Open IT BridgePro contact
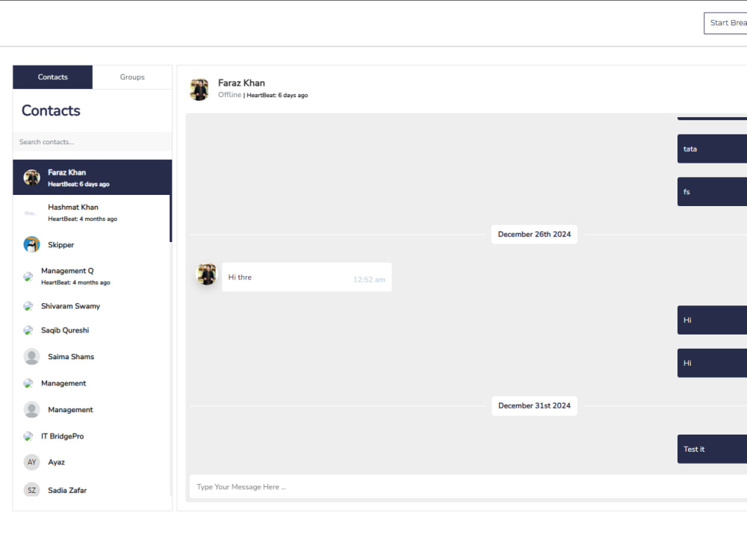 [x=91, y=436]
